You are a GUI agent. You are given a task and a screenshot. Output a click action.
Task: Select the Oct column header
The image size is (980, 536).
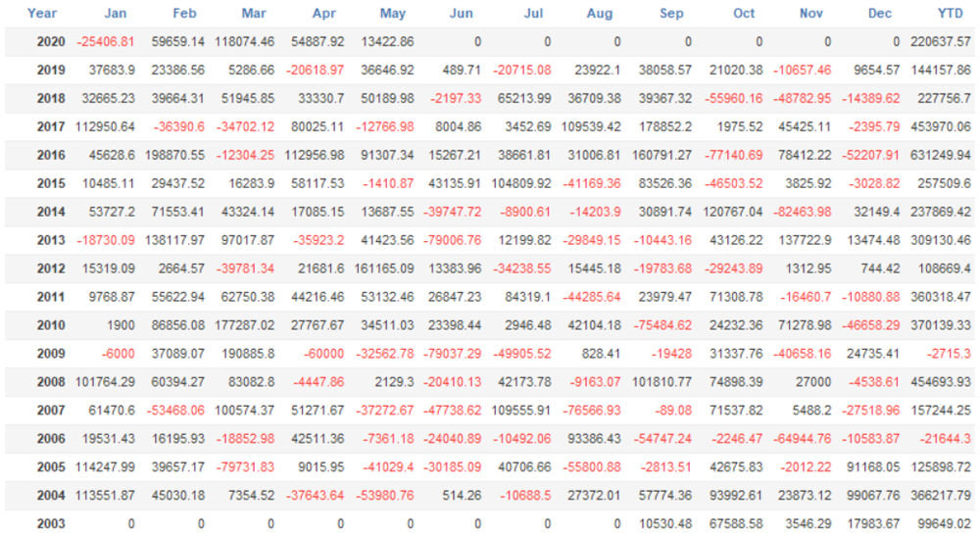744,14
